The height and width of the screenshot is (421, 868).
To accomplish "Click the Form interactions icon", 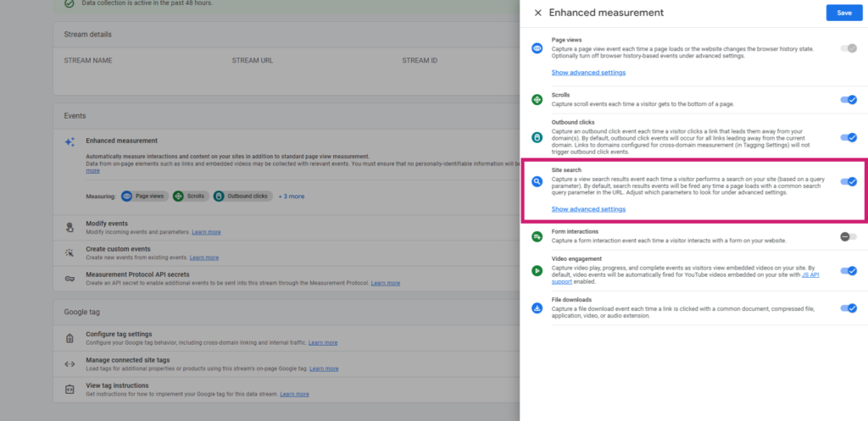I will point(537,236).
